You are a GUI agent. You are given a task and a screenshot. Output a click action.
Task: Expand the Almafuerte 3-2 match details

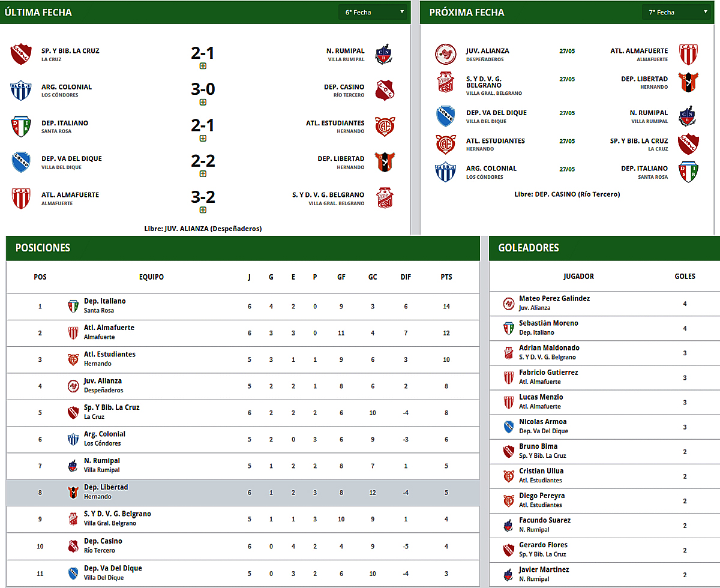pos(203,210)
